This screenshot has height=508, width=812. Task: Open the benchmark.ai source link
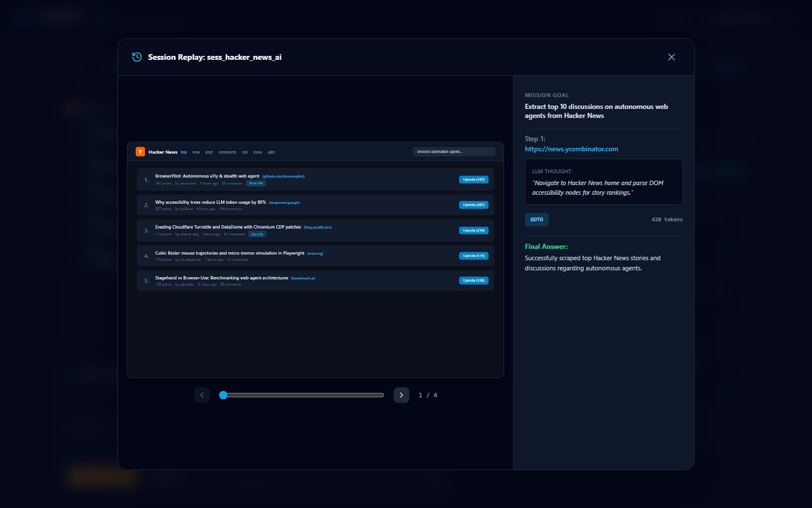coord(303,278)
